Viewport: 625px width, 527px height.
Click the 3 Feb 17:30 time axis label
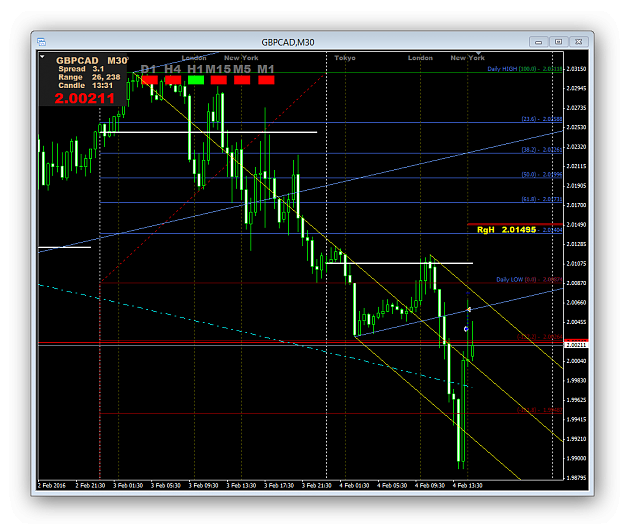point(279,486)
